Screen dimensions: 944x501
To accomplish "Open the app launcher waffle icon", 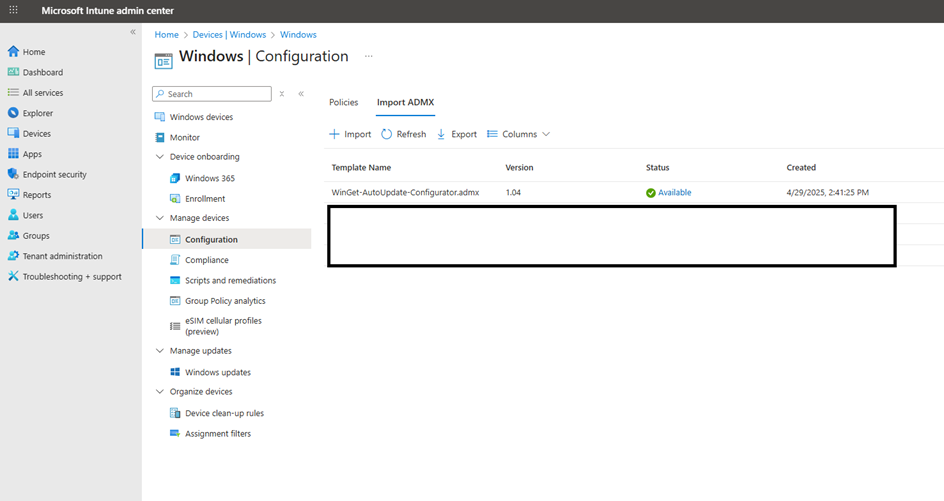I will [13, 10].
